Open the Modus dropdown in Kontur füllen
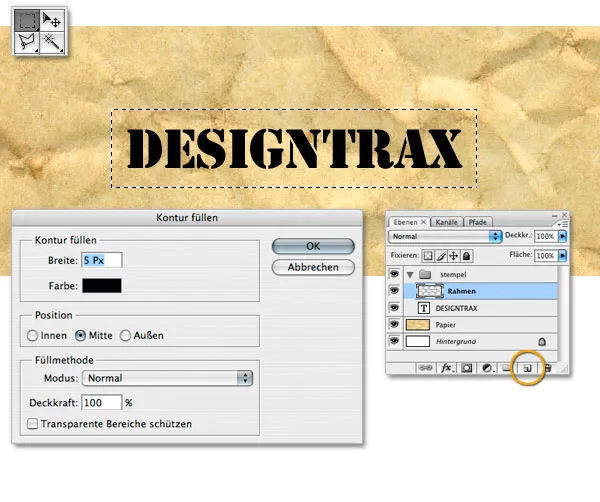This screenshot has height=502, width=600. tap(169, 378)
